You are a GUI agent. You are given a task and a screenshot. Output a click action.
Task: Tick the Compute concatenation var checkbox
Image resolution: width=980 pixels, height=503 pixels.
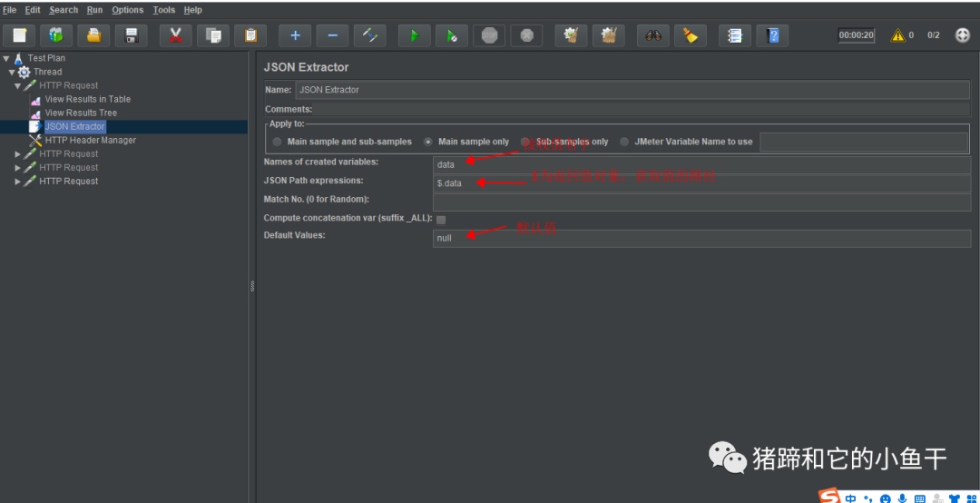pyautogui.click(x=441, y=220)
